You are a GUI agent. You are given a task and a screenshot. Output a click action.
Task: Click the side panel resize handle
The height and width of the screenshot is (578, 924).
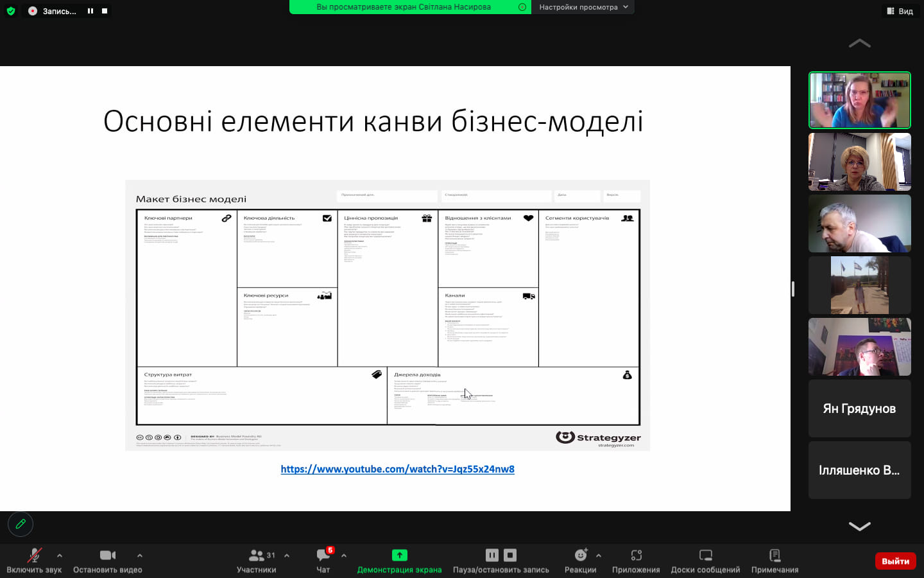[x=793, y=289]
